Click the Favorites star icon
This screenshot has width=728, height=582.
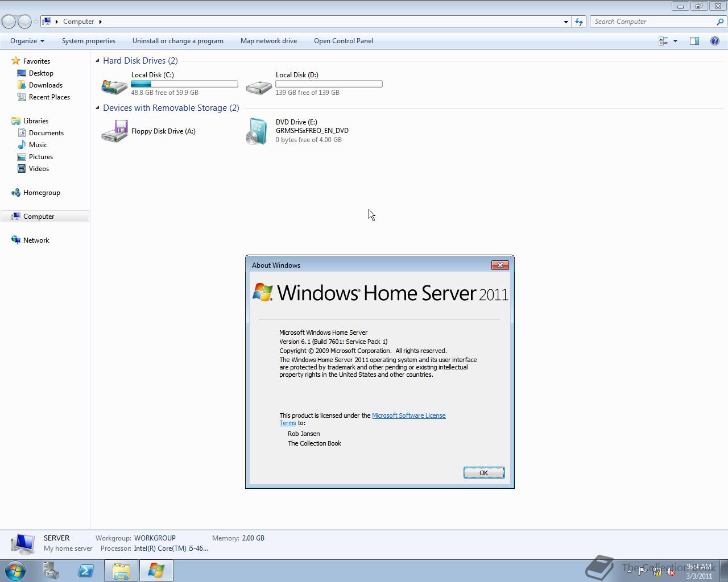16,61
